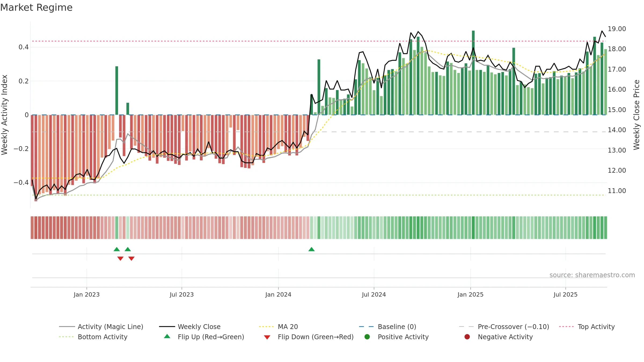Toggle the Weekly Close legend item
The width and height of the screenshot is (644, 362).
[190, 327]
